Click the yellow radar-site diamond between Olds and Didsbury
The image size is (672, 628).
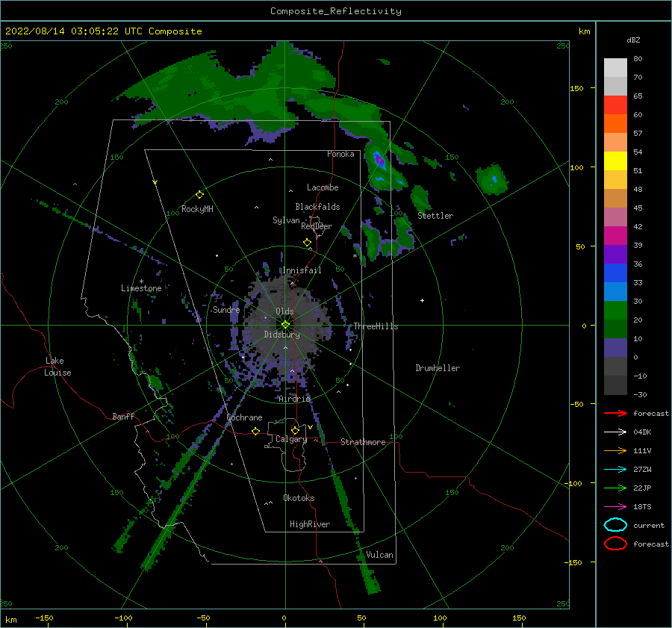tap(285, 325)
